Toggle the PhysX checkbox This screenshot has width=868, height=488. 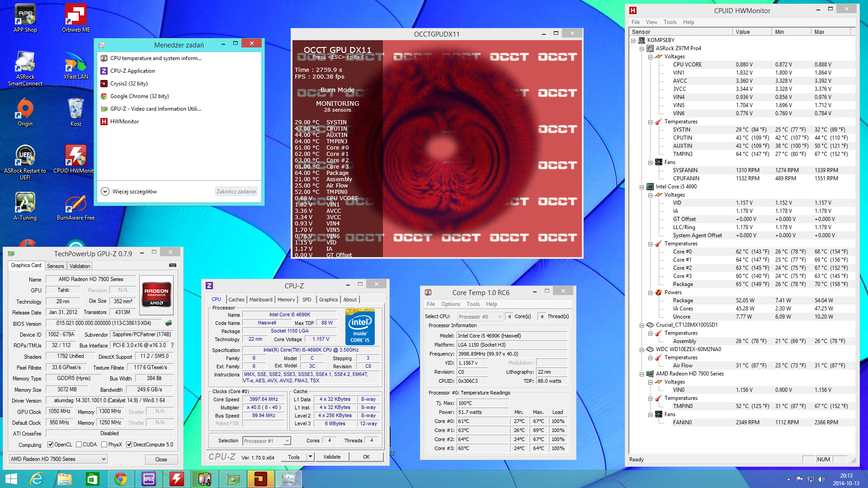point(104,445)
